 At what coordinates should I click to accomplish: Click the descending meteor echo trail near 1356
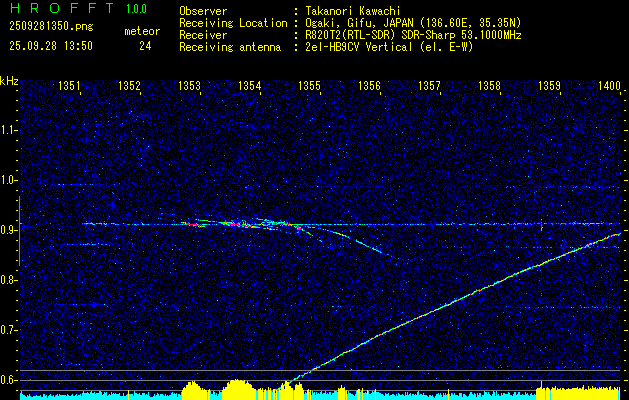pyautogui.click(x=361, y=243)
